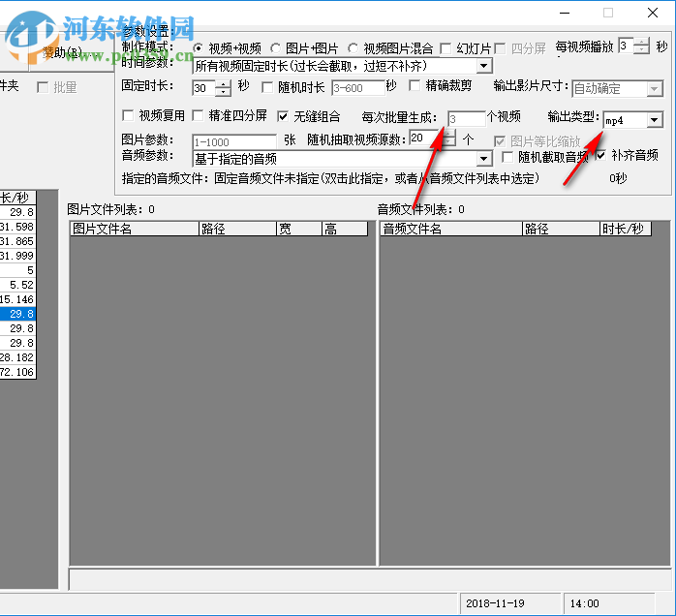Click the 指定的音频文件 unspecified text
The height and width of the screenshot is (616, 676).
pyautogui.click(x=377, y=178)
